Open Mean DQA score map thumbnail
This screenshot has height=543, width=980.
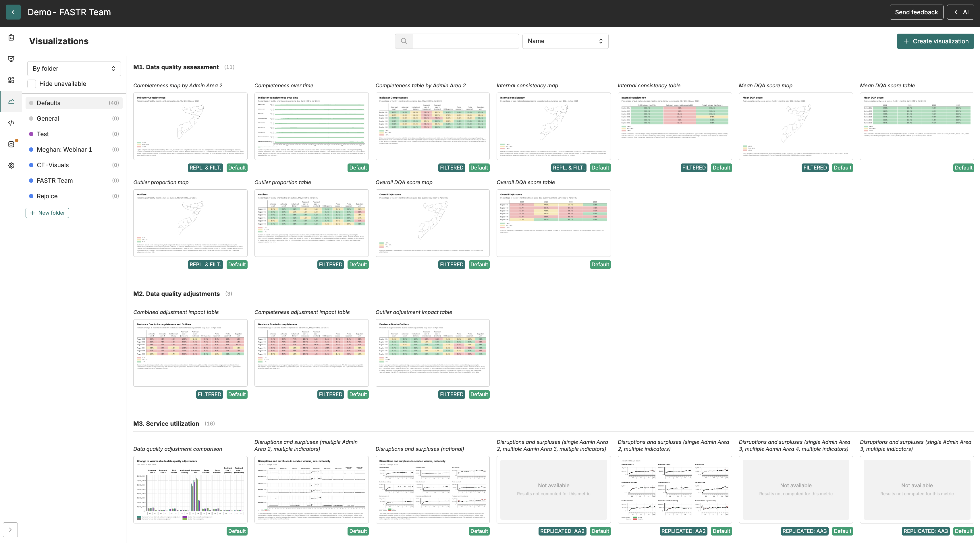coord(796,126)
